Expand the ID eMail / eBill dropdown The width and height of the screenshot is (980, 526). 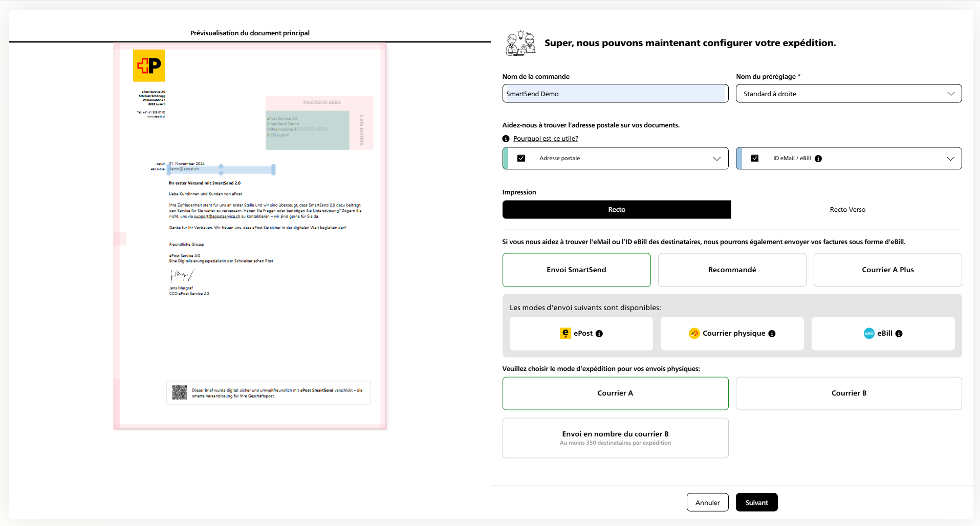coord(951,158)
